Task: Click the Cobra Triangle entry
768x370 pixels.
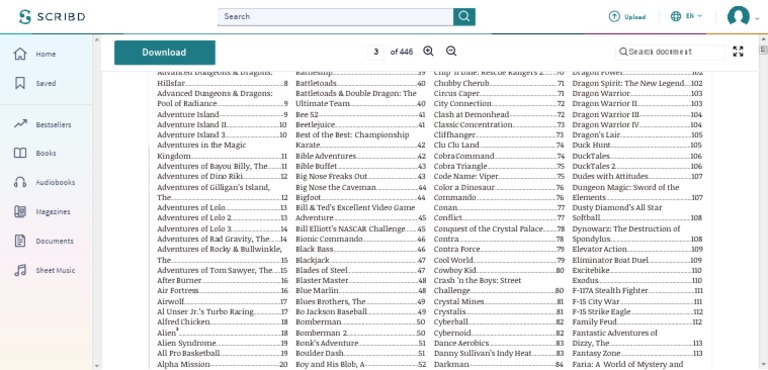Action: (499, 166)
